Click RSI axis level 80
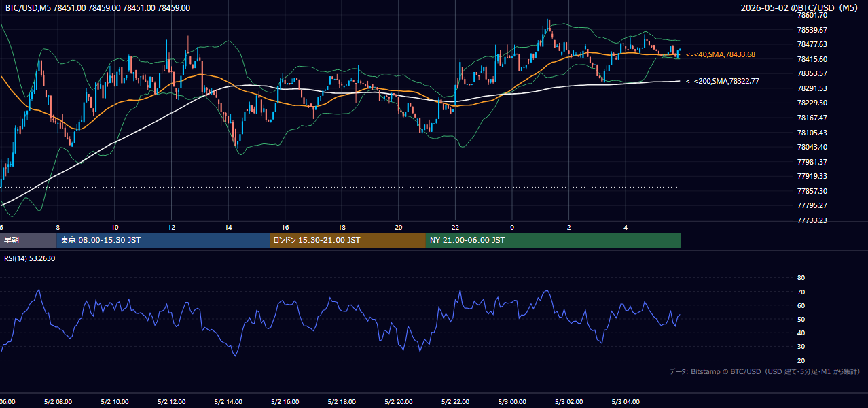The width and height of the screenshot is (868, 408). pyautogui.click(x=801, y=278)
